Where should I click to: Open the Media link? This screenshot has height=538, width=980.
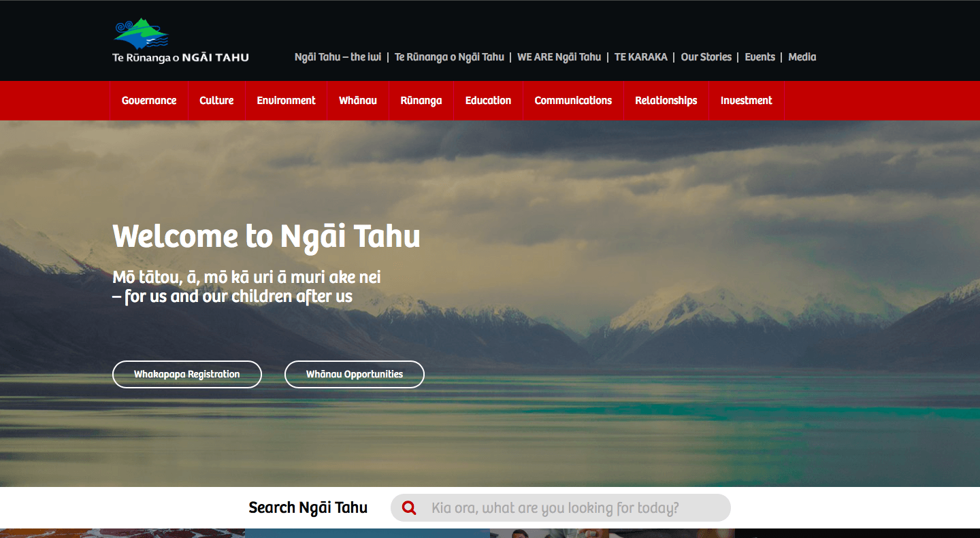coord(802,57)
